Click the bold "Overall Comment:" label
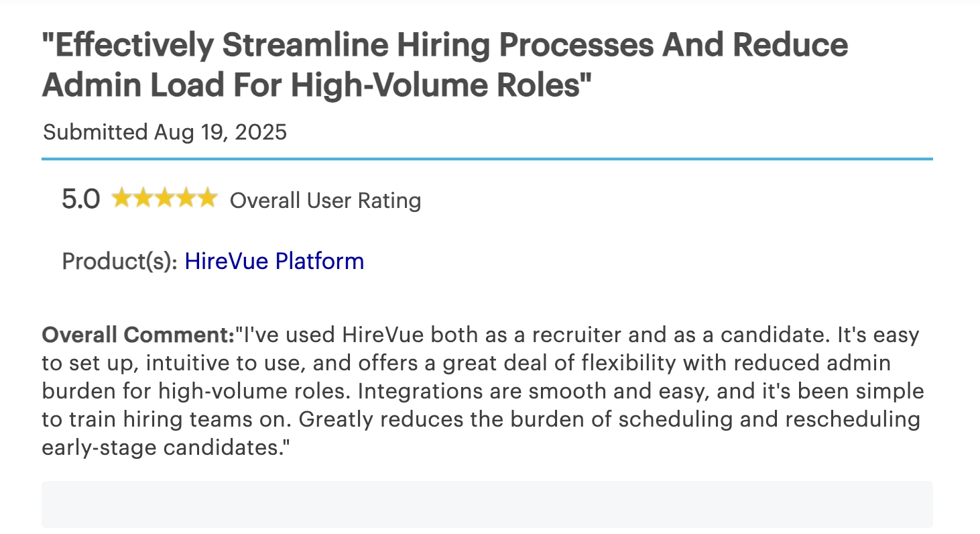The width and height of the screenshot is (980, 534). pyautogui.click(x=138, y=334)
